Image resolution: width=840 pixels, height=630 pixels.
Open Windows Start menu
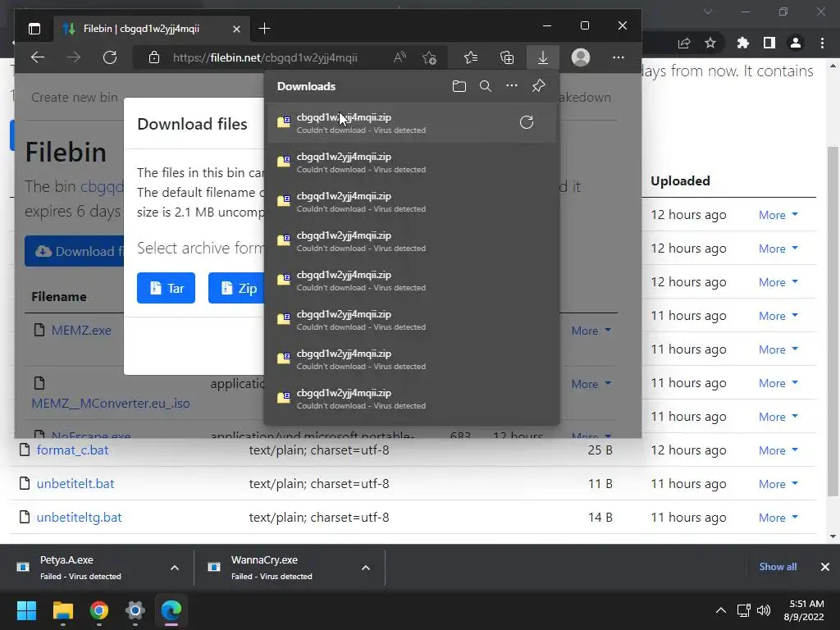click(x=26, y=610)
